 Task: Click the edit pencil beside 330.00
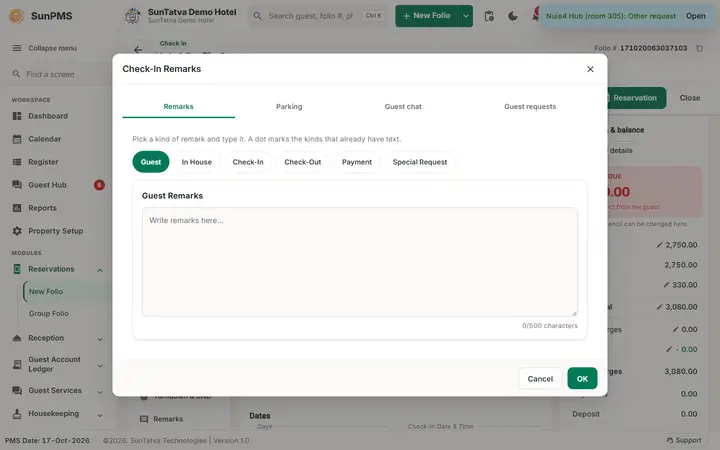666,285
